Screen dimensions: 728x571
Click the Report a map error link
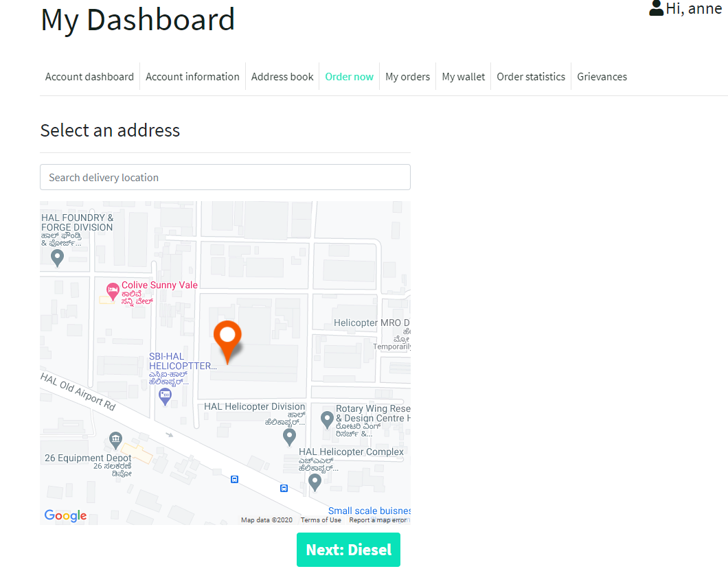tap(378, 520)
